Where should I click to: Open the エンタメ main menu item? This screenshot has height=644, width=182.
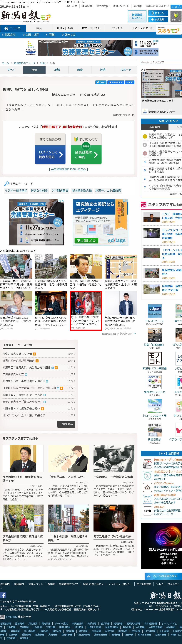(x=117, y=28)
